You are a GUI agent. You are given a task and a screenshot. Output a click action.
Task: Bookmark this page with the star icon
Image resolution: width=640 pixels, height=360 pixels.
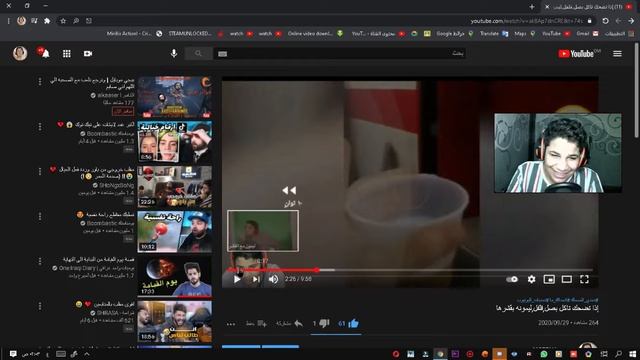pos(63,21)
